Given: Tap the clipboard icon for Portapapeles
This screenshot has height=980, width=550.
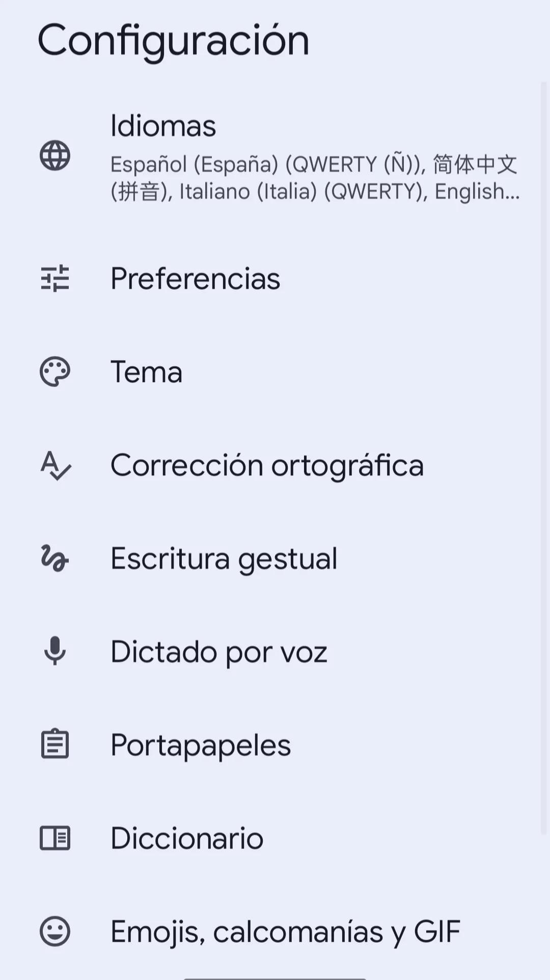Looking at the screenshot, I should pos(55,745).
